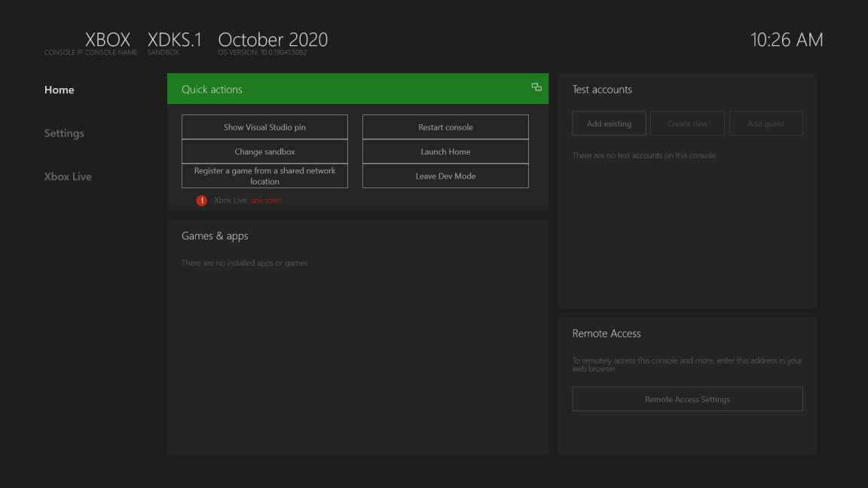The height and width of the screenshot is (488, 868).
Task: Open Settings from the sidebar
Action: (64, 133)
